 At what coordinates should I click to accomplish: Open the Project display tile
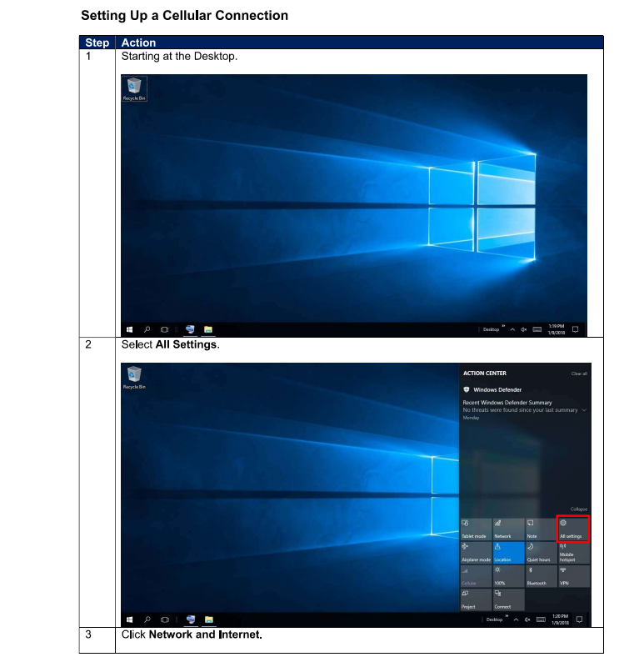[x=476, y=599]
